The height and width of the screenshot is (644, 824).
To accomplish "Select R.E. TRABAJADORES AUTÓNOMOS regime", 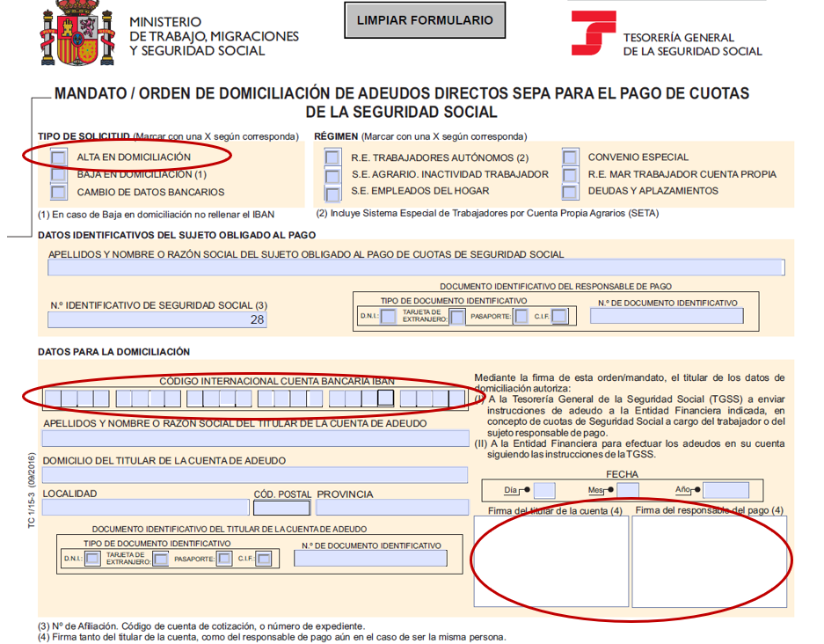I will (x=332, y=156).
